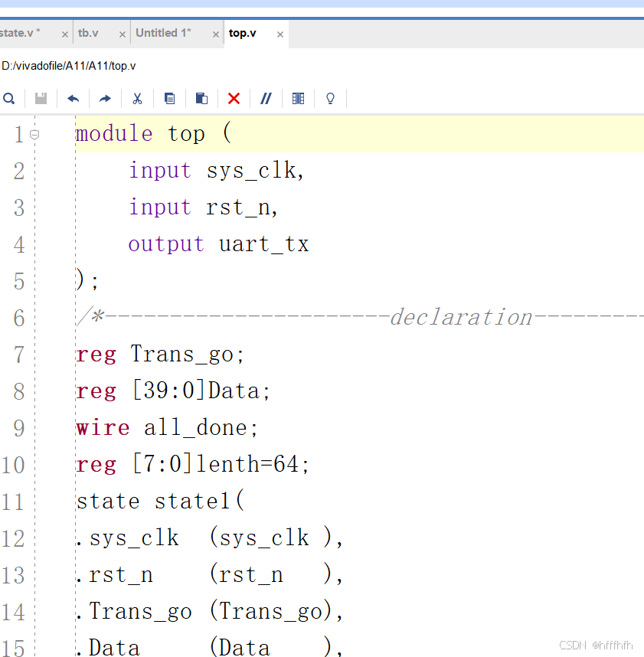644x657 pixels.
Task: Click line number 14 in the gutter
Action: point(13,612)
